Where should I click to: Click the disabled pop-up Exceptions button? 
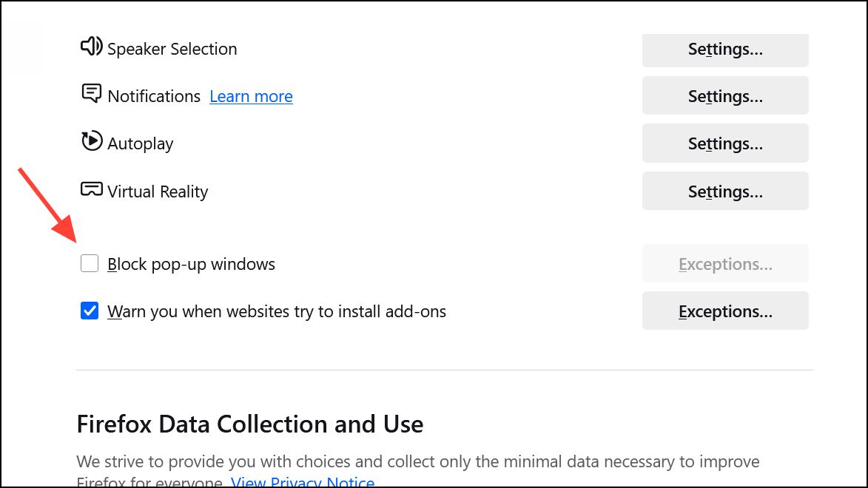tap(724, 263)
